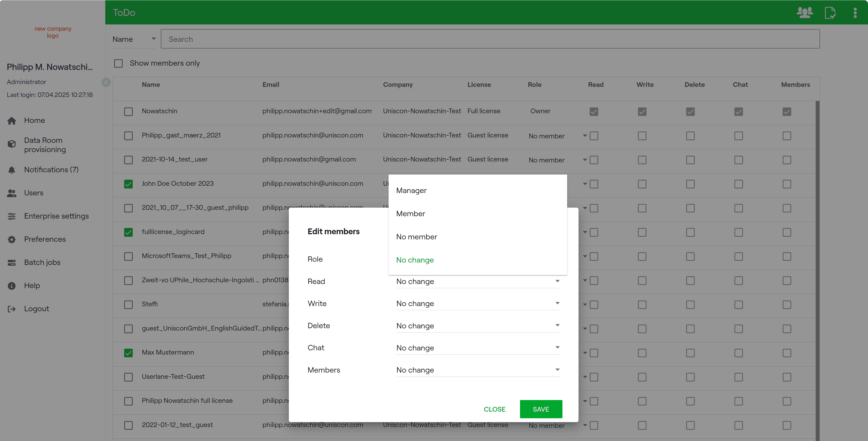The width and height of the screenshot is (868, 441).
Task: Enable Show members only checkbox
Action: tap(118, 63)
